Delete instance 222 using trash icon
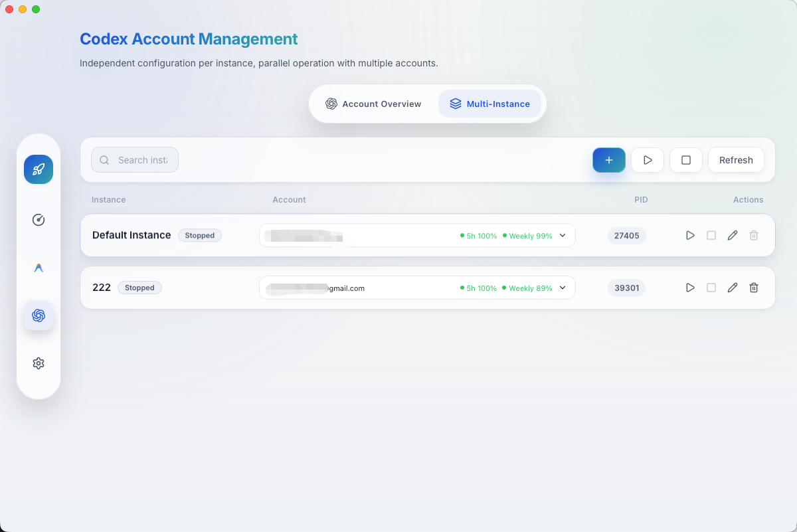Screen dimensions: 797x532 click(754, 288)
